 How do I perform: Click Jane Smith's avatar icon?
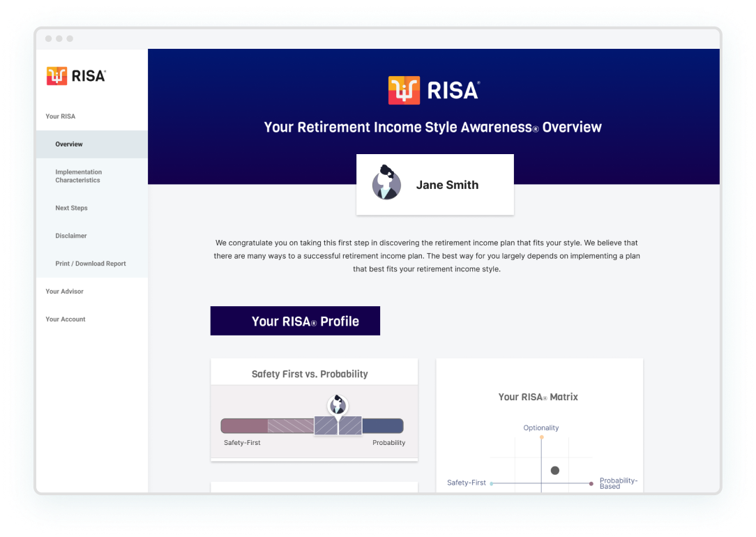coord(386,185)
